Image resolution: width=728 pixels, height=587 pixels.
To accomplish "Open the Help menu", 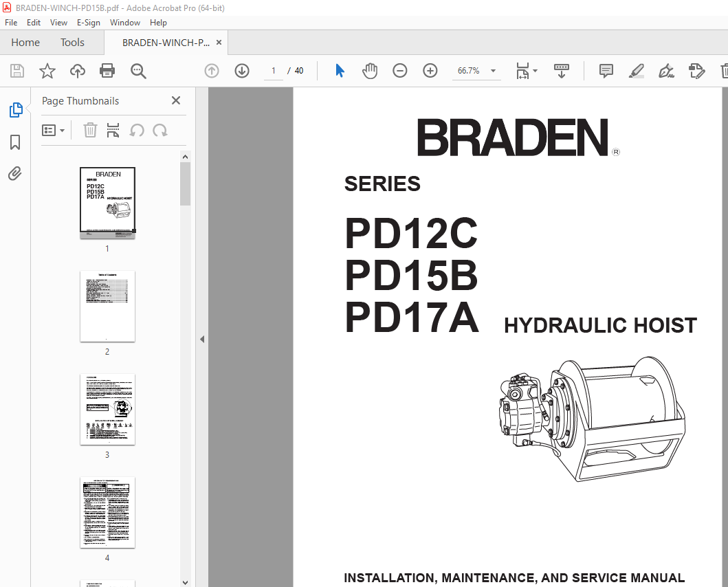I will [158, 22].
